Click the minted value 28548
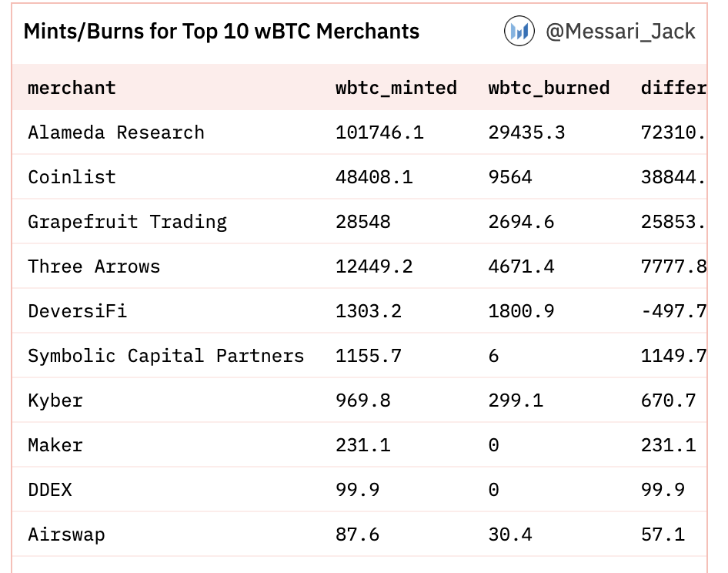 363,222
